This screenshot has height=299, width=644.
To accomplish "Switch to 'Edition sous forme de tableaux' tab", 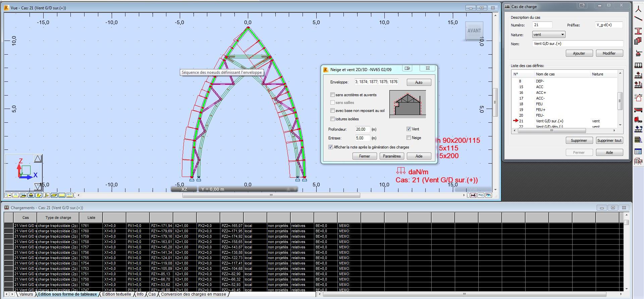I will point(67,294).
